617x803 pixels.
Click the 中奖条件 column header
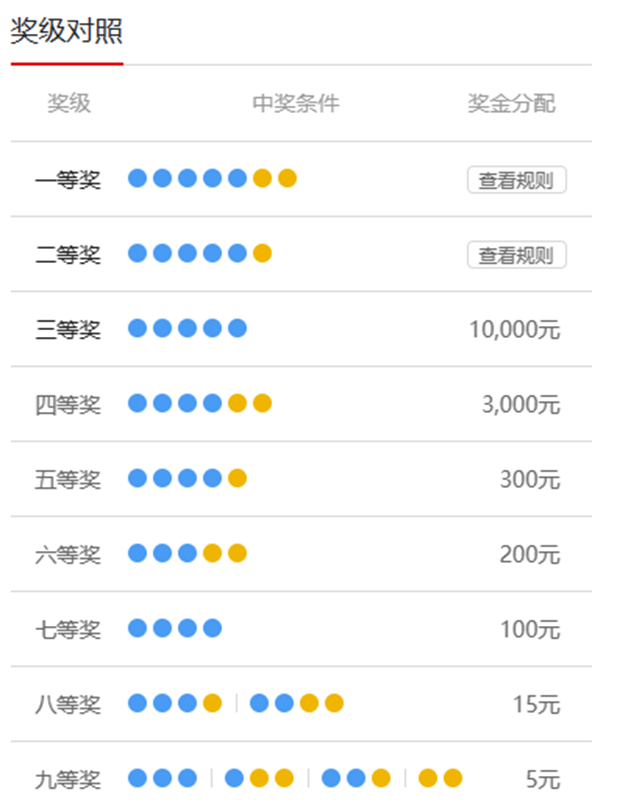coord(295,104)
